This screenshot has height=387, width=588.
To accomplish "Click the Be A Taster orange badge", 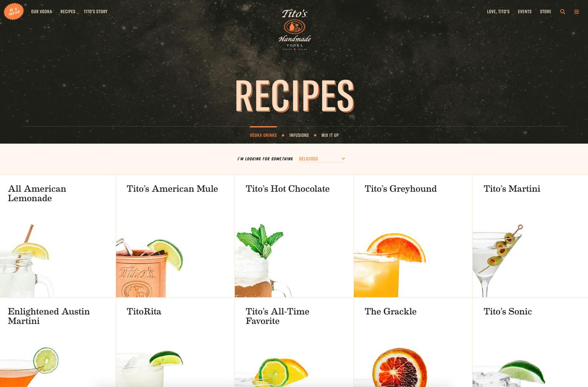I will pos(14,11).
